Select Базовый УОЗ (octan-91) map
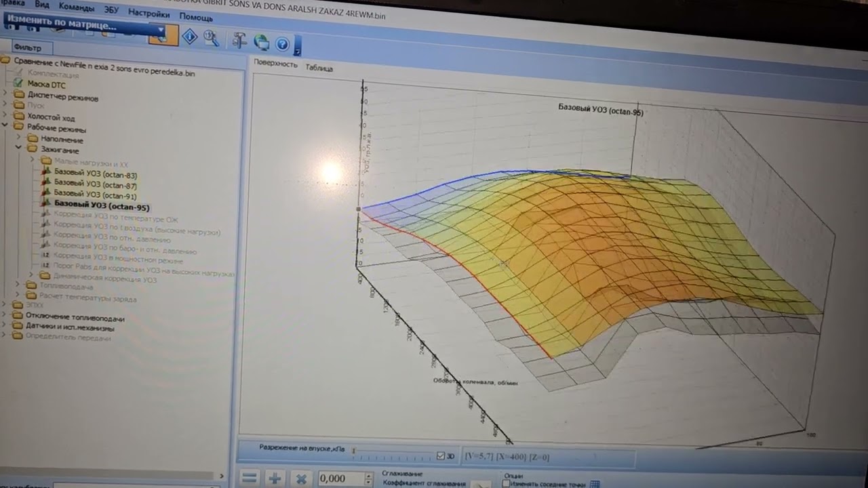 point(96,196)
